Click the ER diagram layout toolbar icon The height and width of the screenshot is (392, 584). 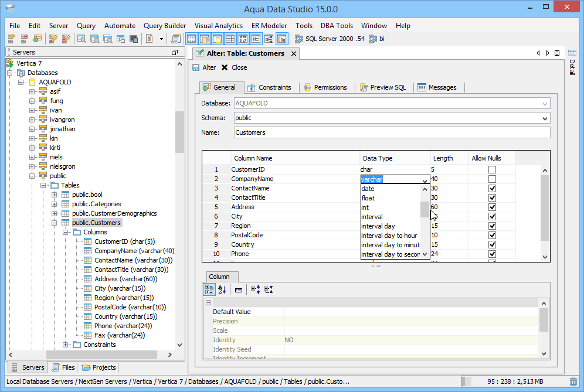269,39
